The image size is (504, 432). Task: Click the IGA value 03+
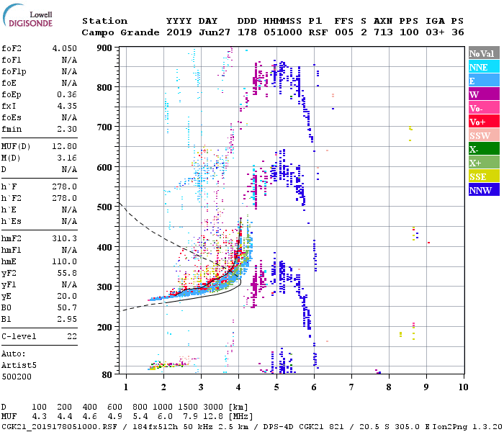coord(435,32)
